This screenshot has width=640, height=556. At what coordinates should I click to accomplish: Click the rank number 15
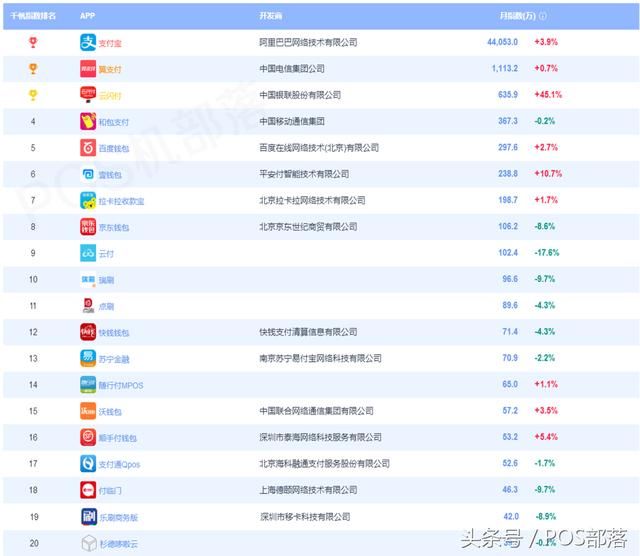(x=33, y=411)
